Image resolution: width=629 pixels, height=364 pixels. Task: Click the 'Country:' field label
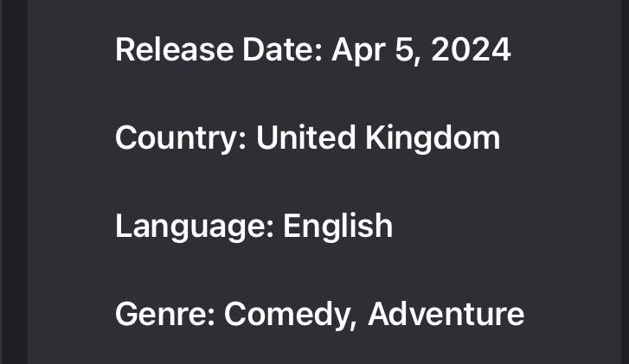[x=181, y=138]
